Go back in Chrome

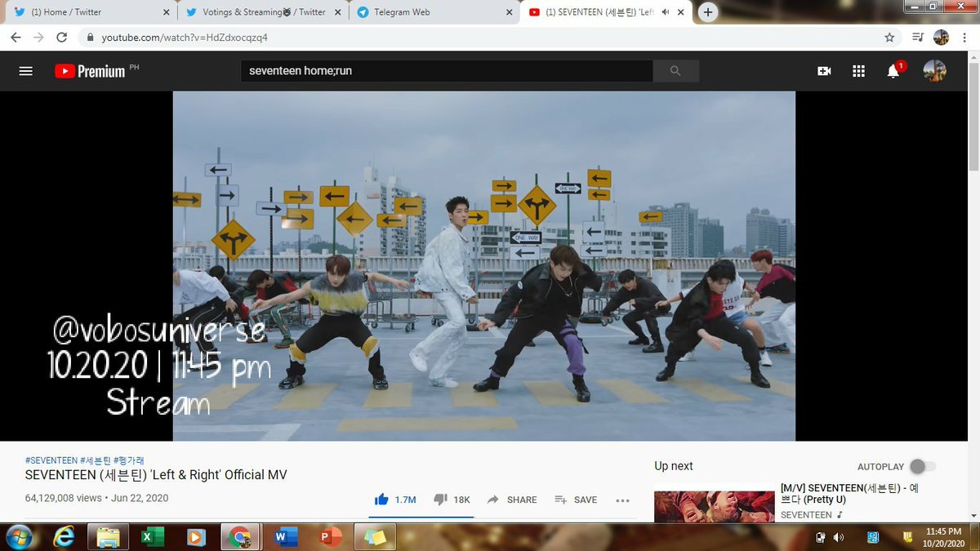[16, 38]
